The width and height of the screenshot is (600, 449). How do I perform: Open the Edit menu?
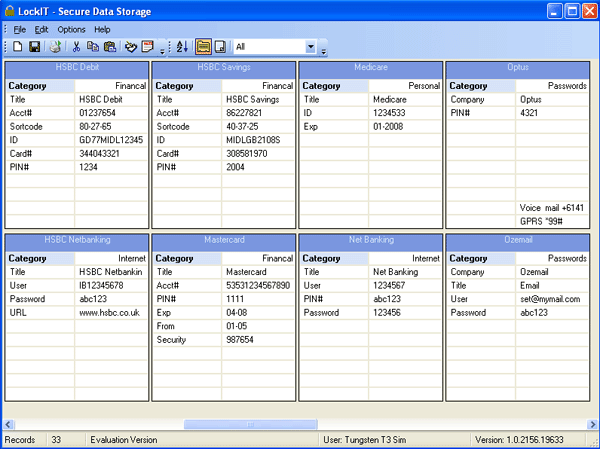pos(41,29)
